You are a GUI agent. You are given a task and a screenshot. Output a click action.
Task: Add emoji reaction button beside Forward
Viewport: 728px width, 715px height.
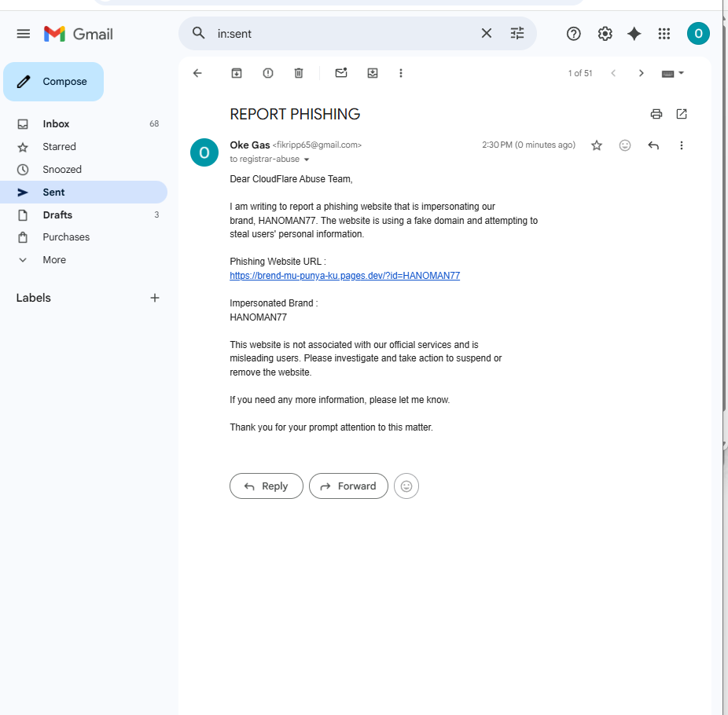(406, 486)
